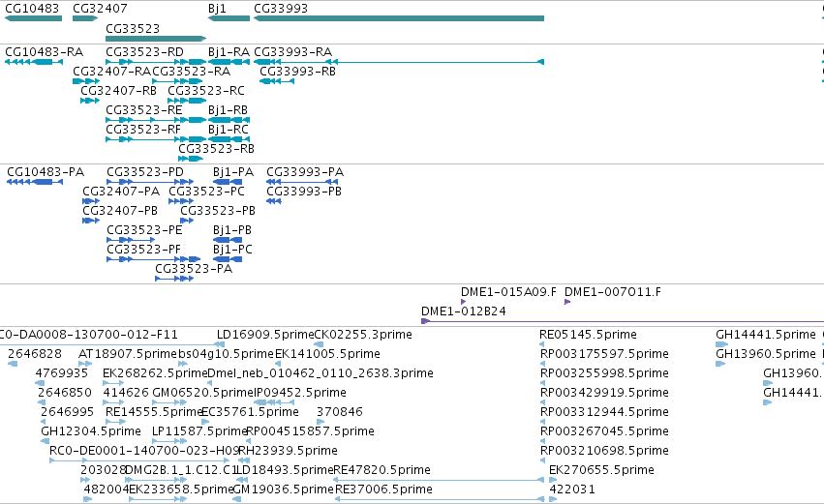Image resolution: width=824 pixels, height=504 pixels.
Task: Select the CG33523-RB transcript label
Action: tap(217, 149)
